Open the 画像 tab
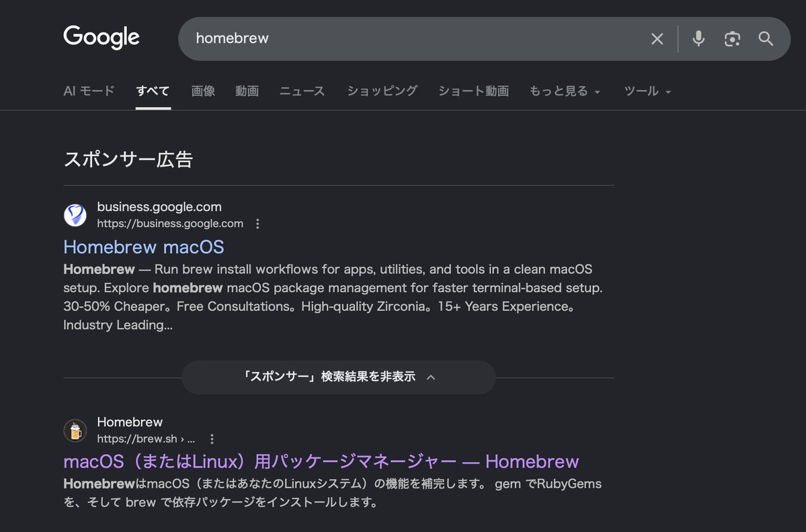The image size is (806, 532). (203, 91)
